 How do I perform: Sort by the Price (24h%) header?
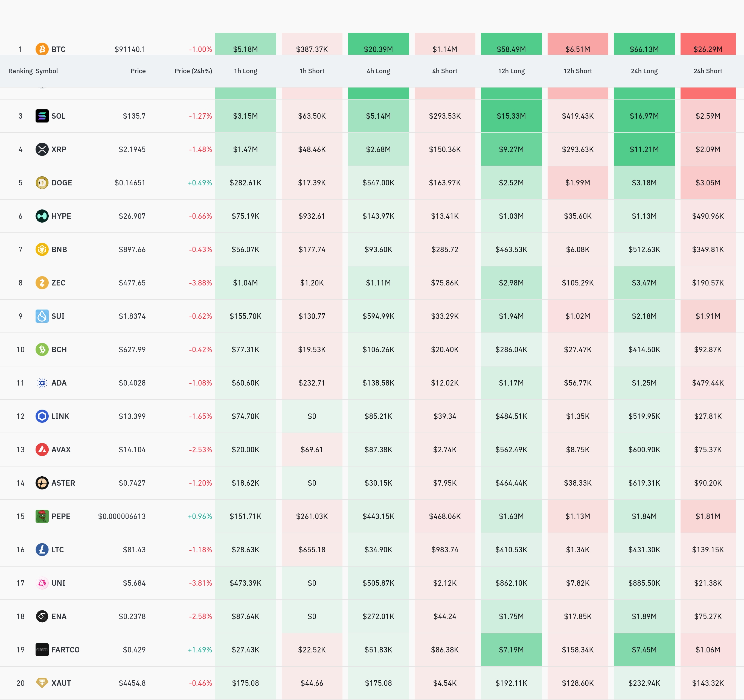[x=193, y=71]
